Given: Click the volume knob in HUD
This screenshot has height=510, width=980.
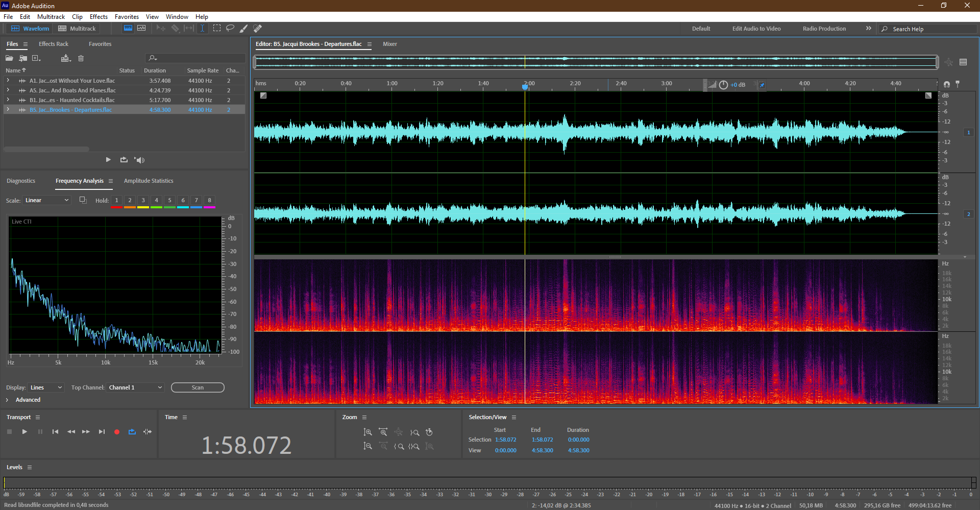Looking at the screenshot, I should (x=723, y=85).
